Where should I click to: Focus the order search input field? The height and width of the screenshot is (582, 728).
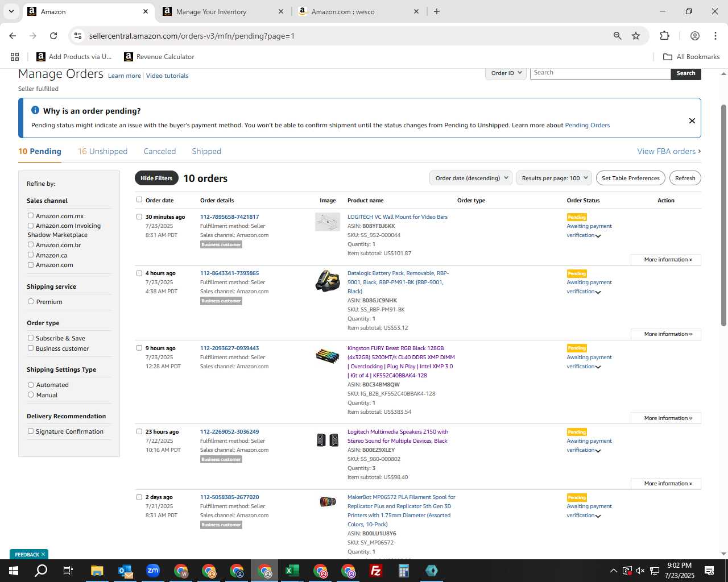pos(600,73)
